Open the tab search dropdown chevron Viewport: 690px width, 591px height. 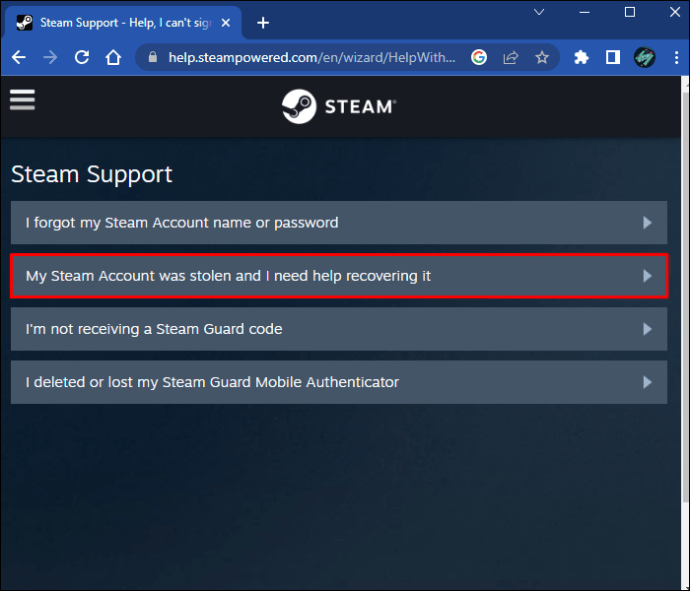[x=540, y=12]
